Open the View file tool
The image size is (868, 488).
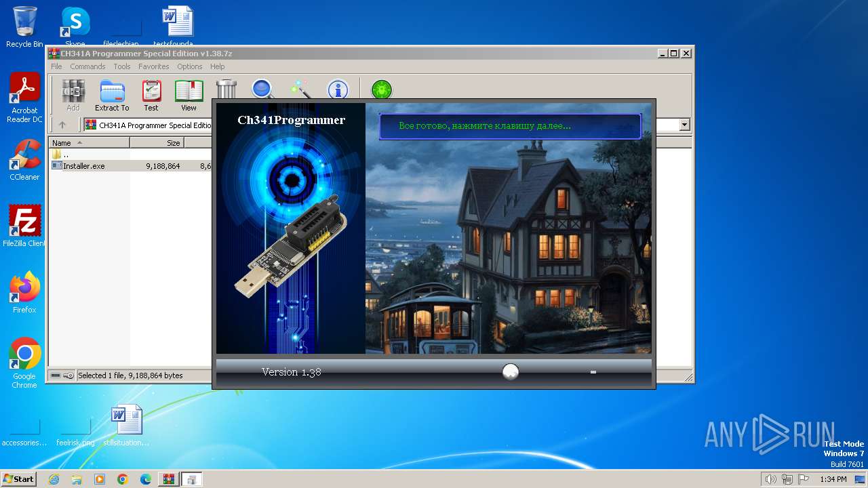pyautogui.click(x=189, y=96)
